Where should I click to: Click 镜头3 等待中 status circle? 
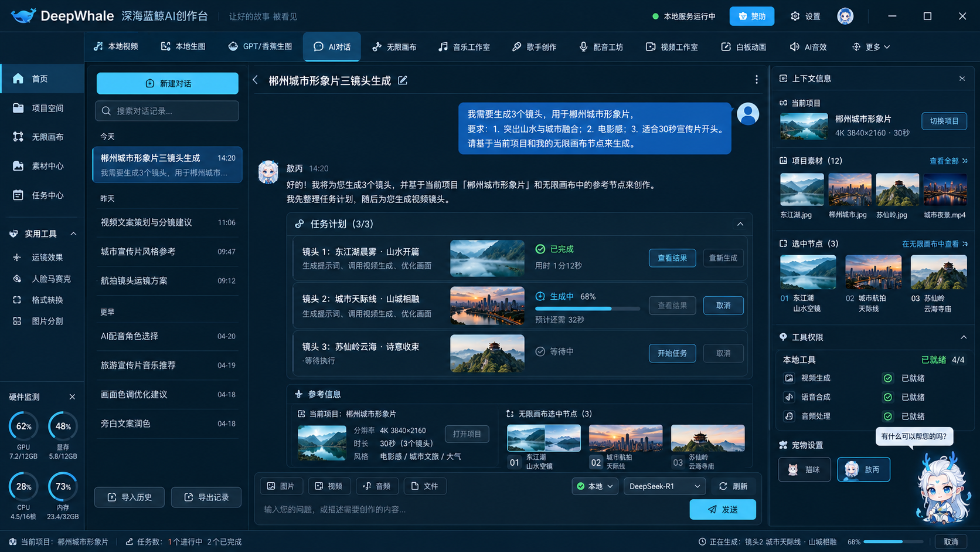pyautogui.click(x=540, y=351)
